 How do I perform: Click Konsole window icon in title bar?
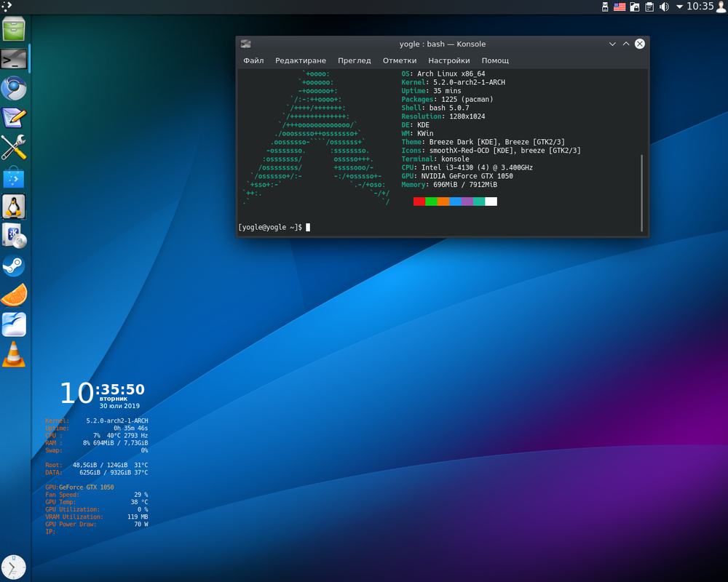pos(245,44)
